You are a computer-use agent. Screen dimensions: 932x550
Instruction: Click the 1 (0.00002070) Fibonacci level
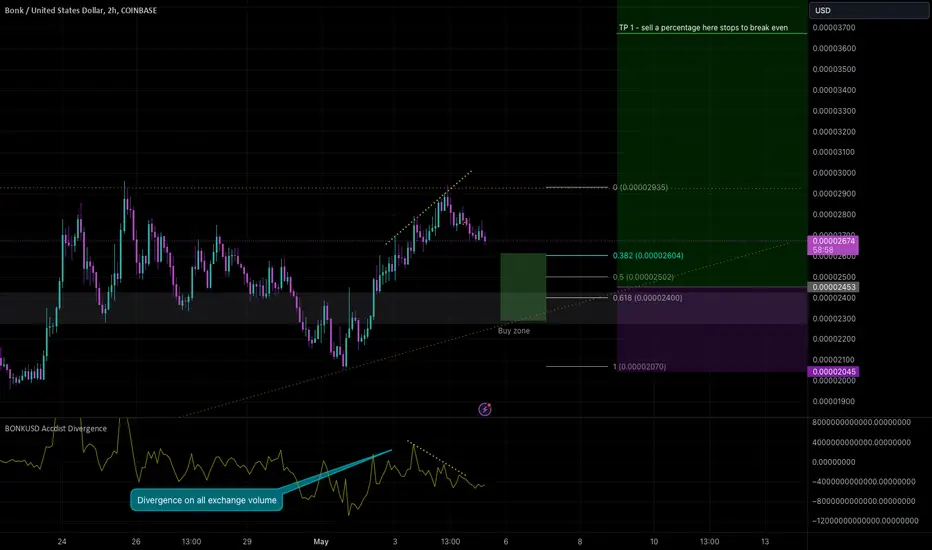[x=639, y=367]
